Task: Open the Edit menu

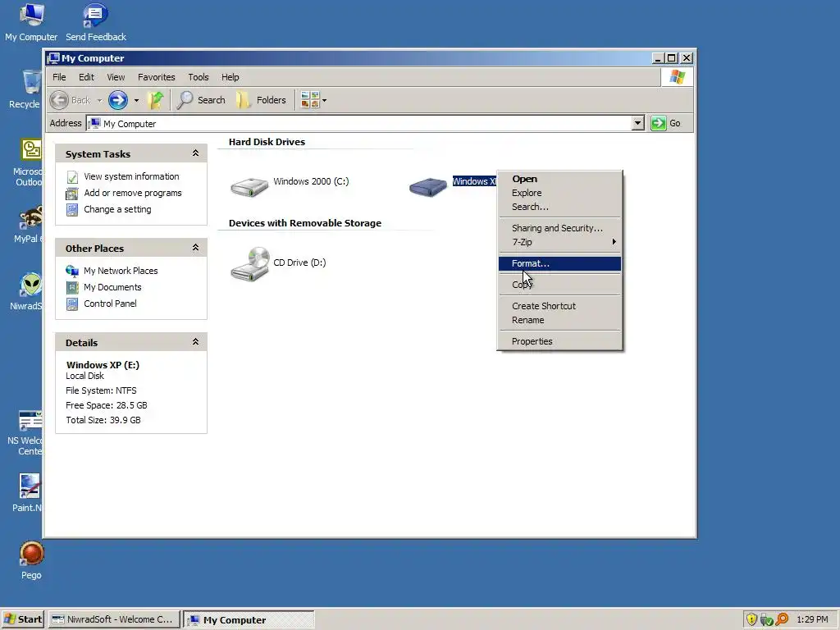Action: [x=86, y=77]
